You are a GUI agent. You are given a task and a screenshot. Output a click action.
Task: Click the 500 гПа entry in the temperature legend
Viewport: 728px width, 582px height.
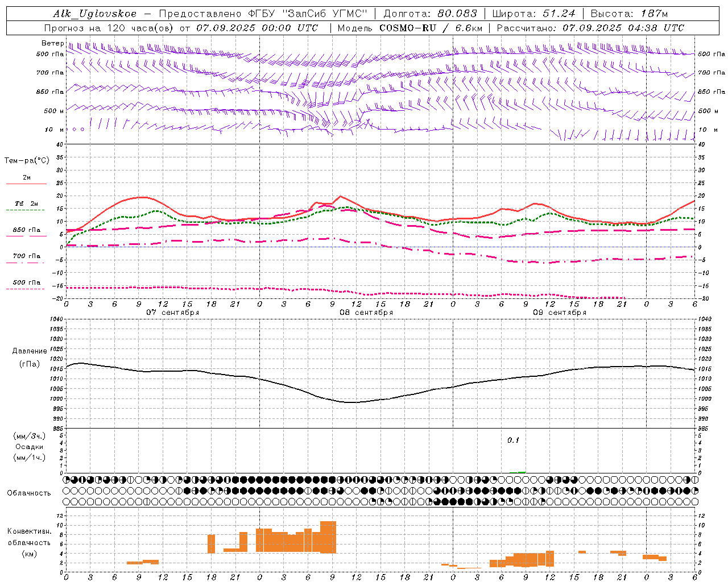[x=26, y=285]
